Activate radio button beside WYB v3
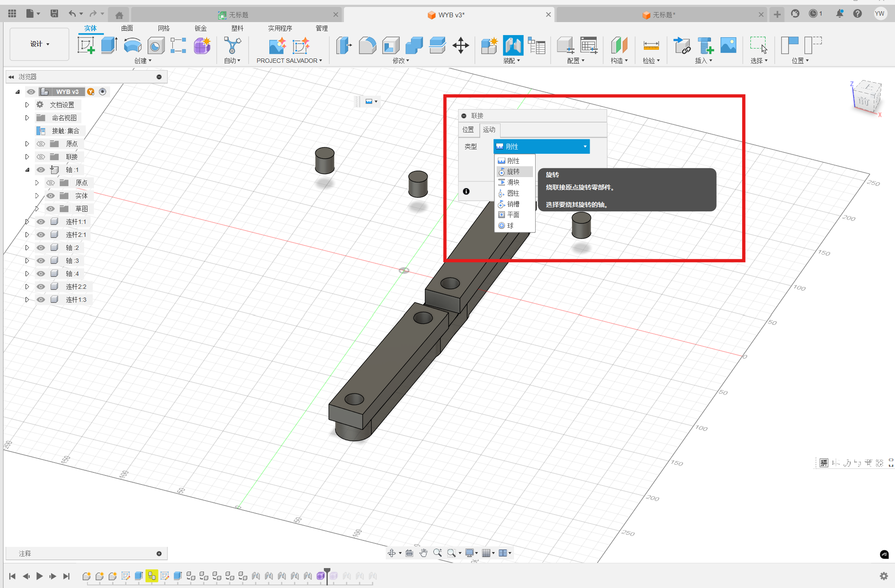Viewport: 895px width, 588px height. coord(103,92)
